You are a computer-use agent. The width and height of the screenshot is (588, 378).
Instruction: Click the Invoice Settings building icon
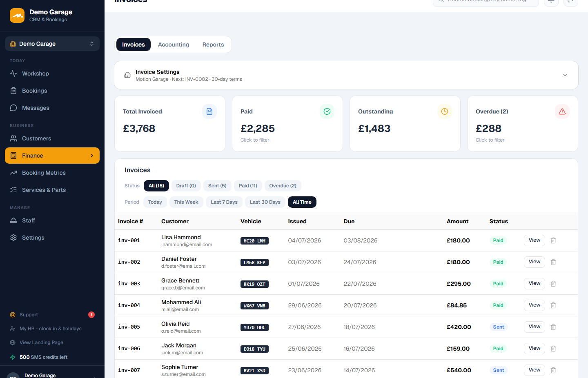point(127,75)
